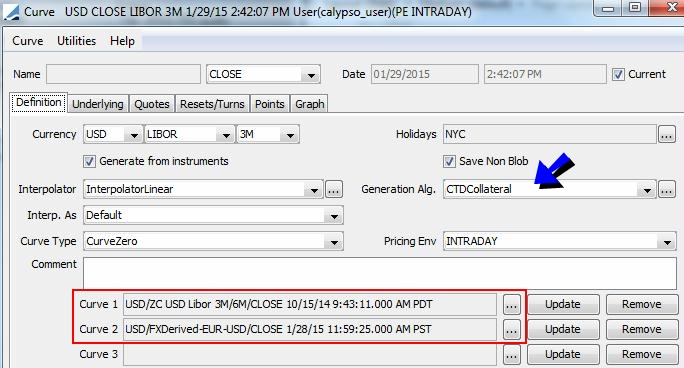Click the empty Curve 3 field

click(x=310, y=354)
